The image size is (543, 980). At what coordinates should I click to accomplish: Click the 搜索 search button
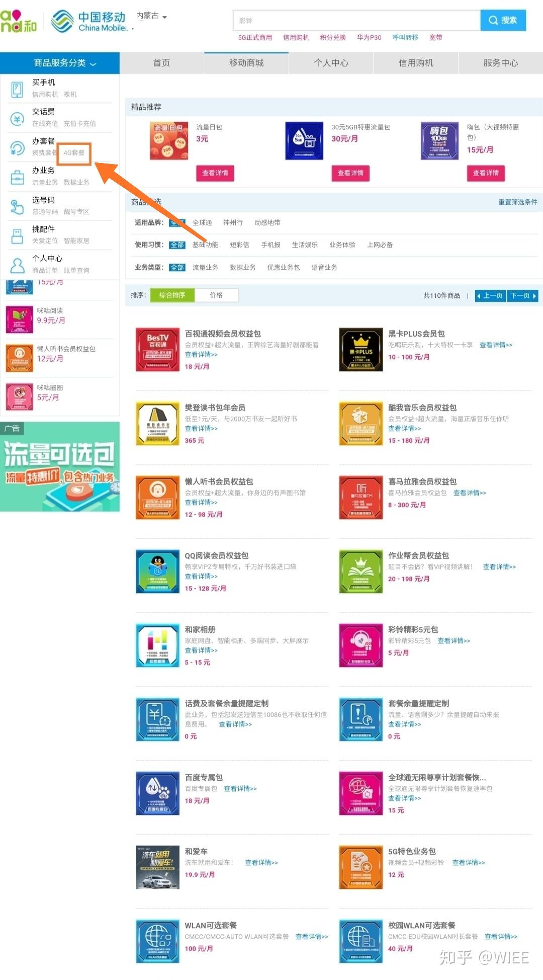point(503,20)
